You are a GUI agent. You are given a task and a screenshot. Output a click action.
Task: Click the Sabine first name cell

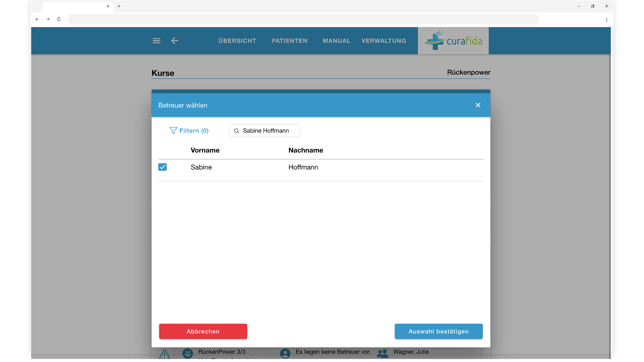click(201, 167)
